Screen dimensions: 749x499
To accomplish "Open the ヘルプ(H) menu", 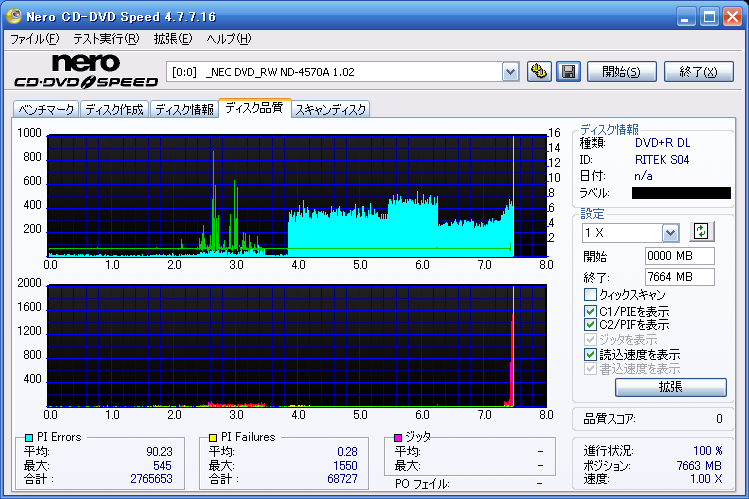I will point(229,39).
